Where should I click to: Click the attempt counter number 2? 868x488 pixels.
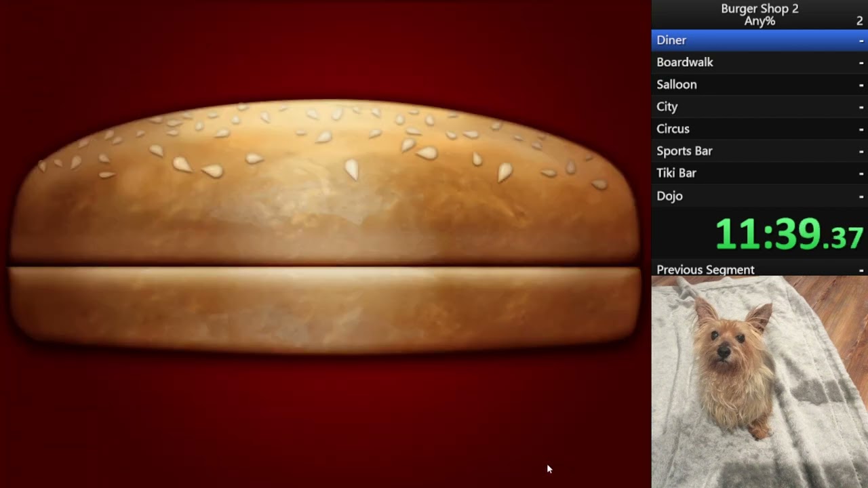coord(860,21)
